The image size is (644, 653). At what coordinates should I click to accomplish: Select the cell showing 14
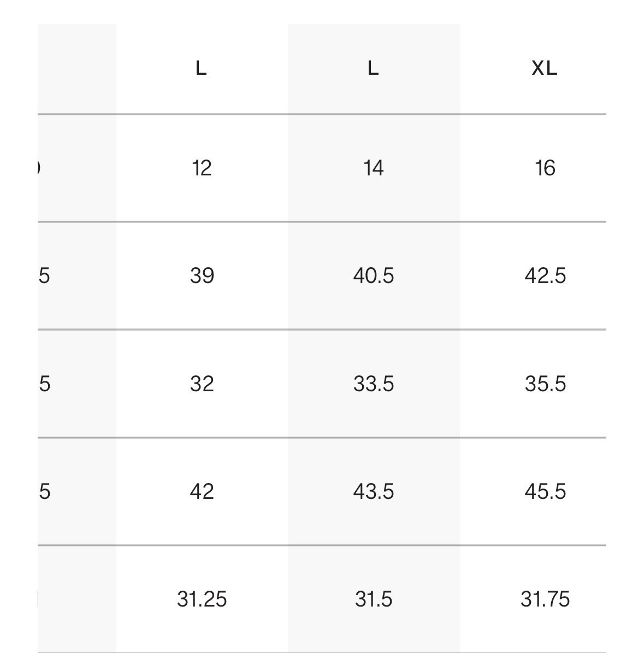(x=374, y=168)
